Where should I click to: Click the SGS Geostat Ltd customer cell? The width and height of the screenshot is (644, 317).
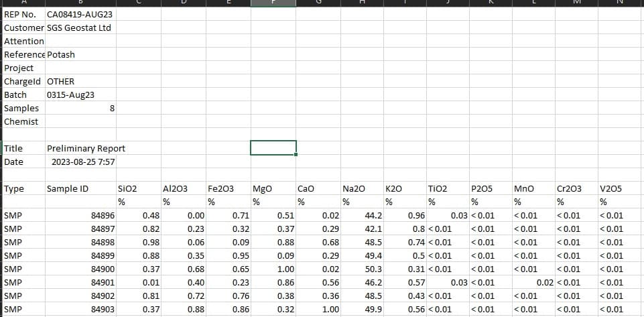[x=80, y=28]
